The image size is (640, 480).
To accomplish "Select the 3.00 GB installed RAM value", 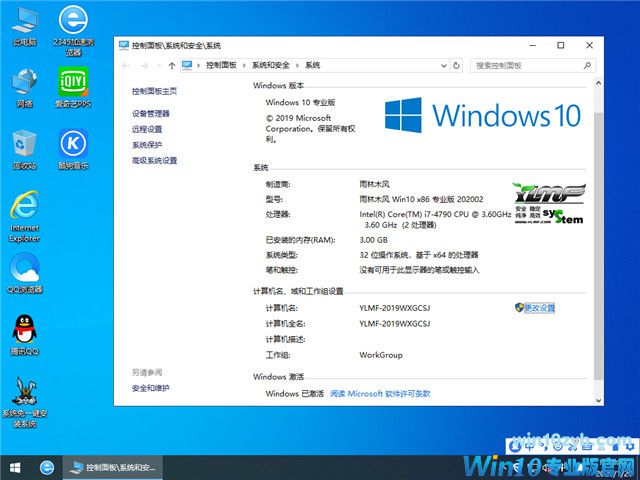I will click(373, 240).
